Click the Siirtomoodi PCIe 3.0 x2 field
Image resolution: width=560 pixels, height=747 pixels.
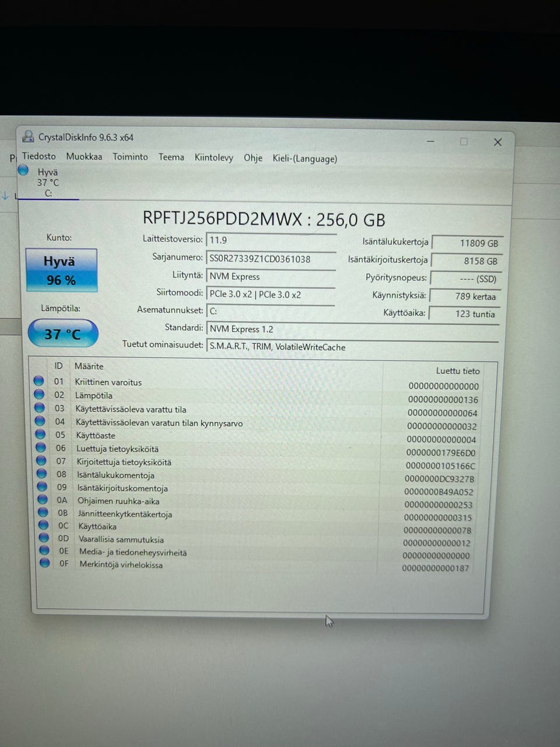point(271,294)
